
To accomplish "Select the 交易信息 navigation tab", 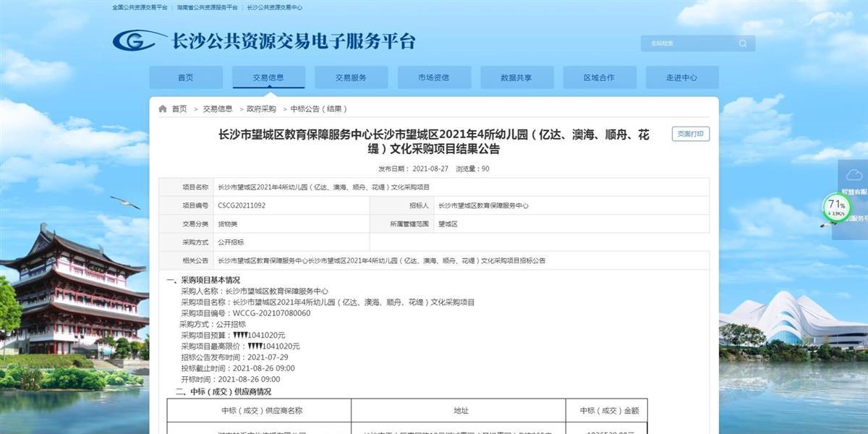I will point(268,77).
